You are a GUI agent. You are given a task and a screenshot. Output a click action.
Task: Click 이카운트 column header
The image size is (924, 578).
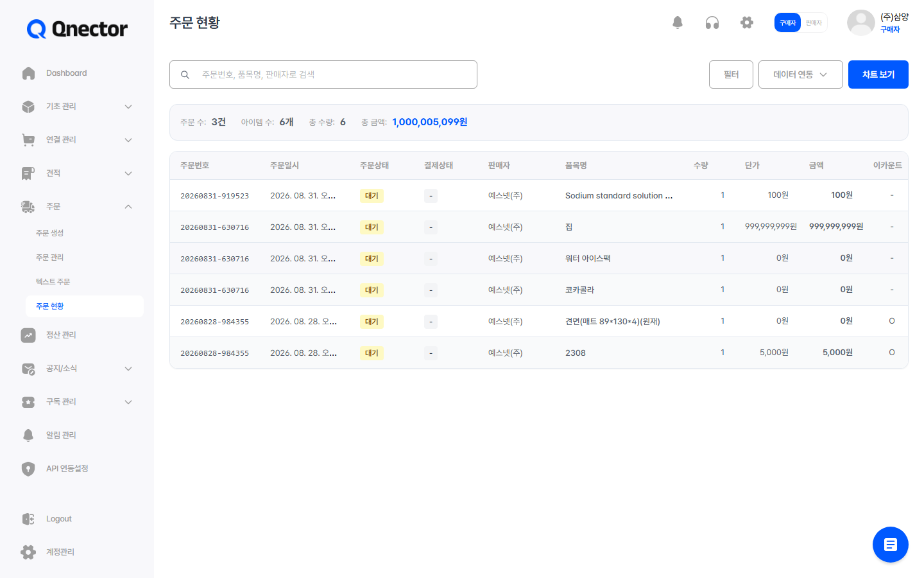tap(887, 166)
